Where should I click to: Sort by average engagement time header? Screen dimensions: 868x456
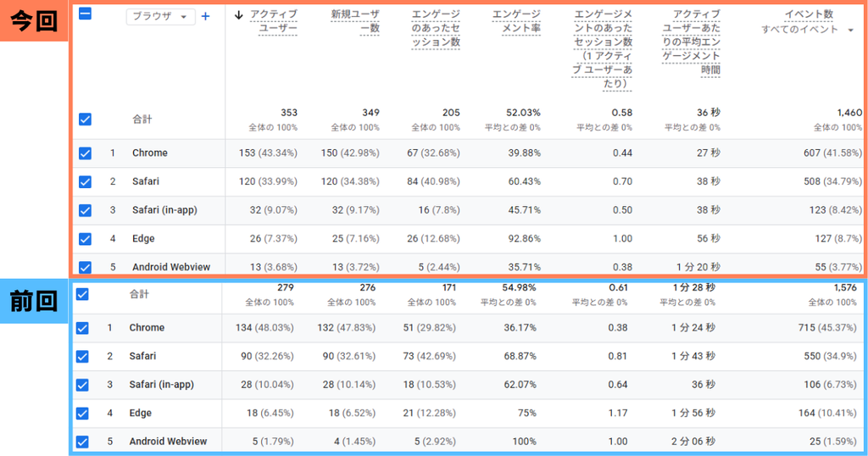click(x=692, y=42)
